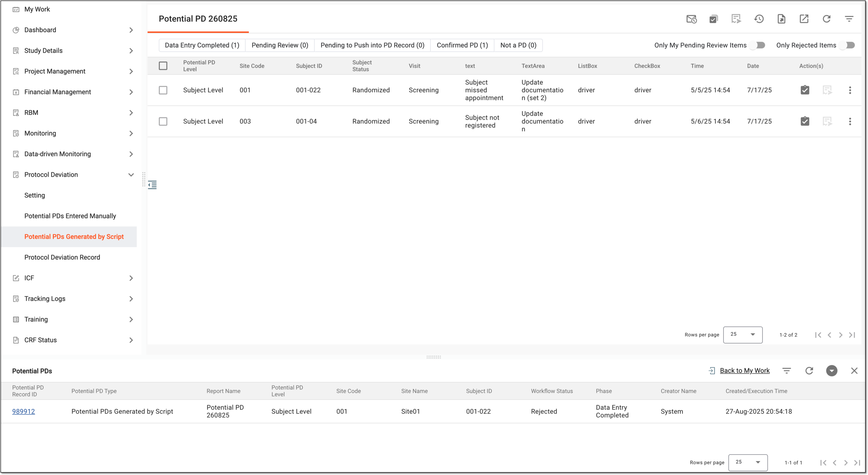Viewport: 868px width, 475px height.
Task: Click the sidebar vertical resize grip
Action: pos(144,180)
